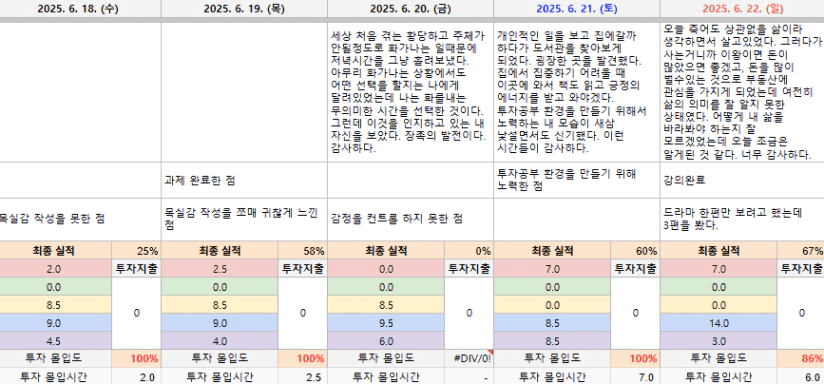Screen dimensions: 824x384
Task: Select the cell "투자공부 환경을 만들기 위해 노력한 점"
Action: pyautogui.click(x=576, y=181)
